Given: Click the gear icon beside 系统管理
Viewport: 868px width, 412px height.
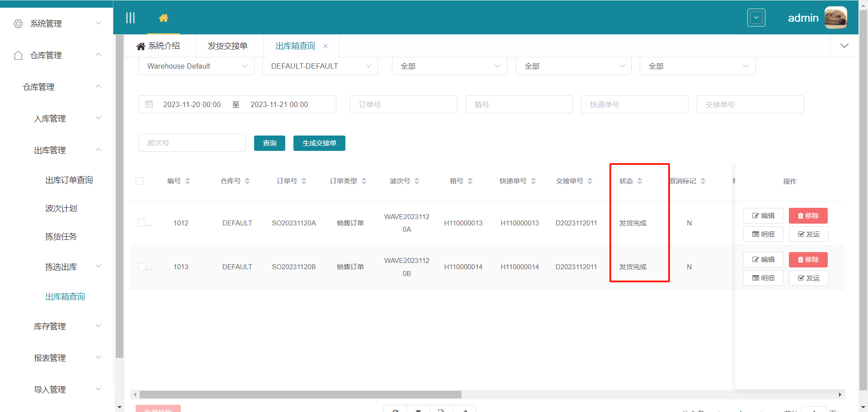Looking at the screenshot, I should [18, 23].
